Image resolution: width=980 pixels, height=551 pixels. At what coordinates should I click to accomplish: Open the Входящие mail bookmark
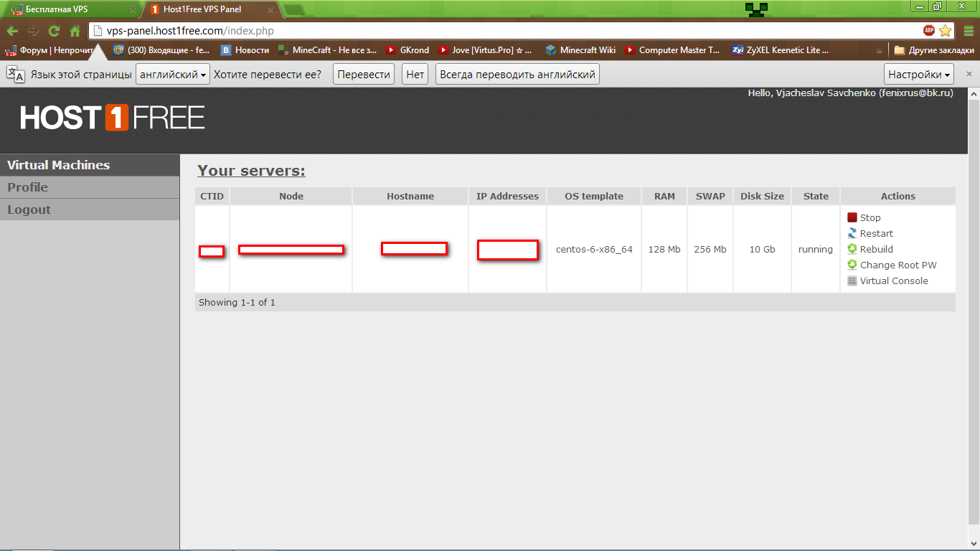(161, 50)
